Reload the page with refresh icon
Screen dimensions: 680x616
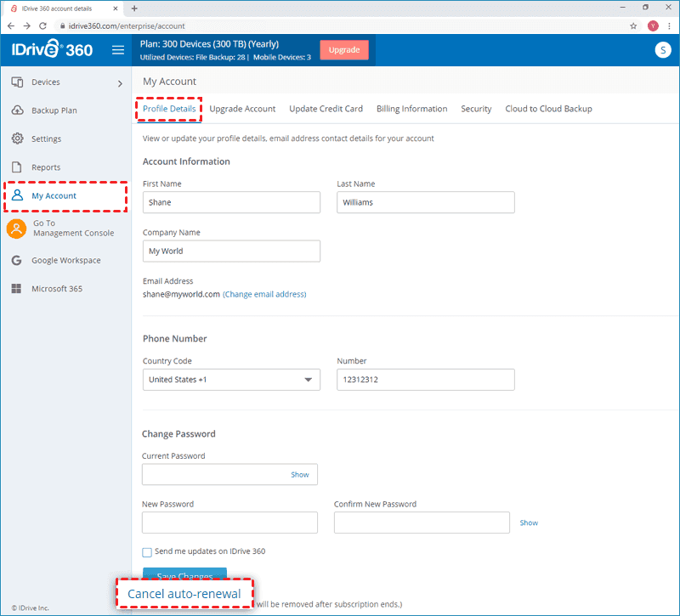(42, 26)
